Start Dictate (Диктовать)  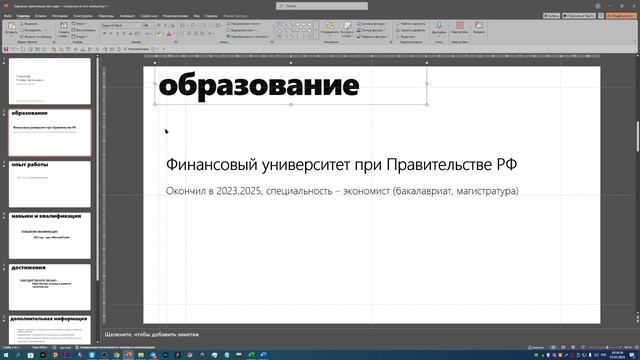pyautogui.click(x=439, y=29)
